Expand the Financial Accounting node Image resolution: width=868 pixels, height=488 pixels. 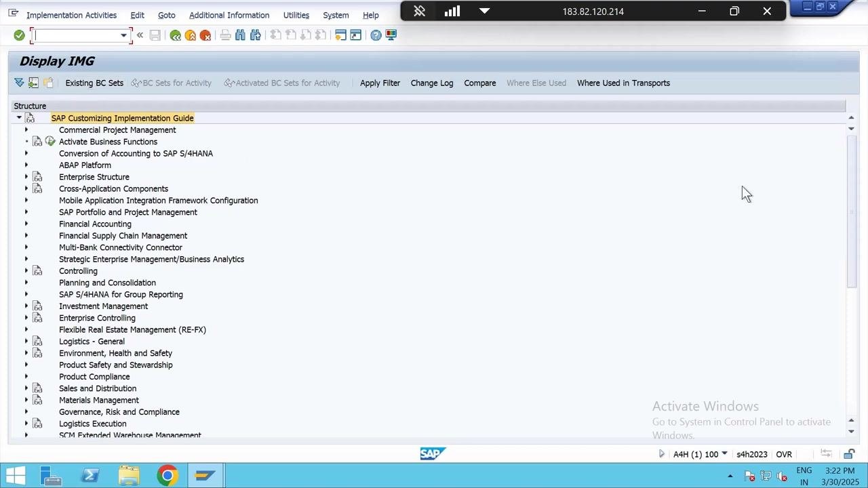[x=26, y=224]
